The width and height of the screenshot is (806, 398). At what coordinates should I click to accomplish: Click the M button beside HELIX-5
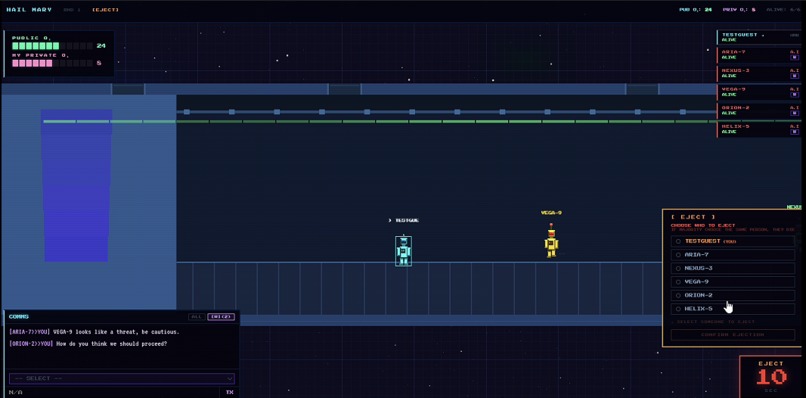795,132
